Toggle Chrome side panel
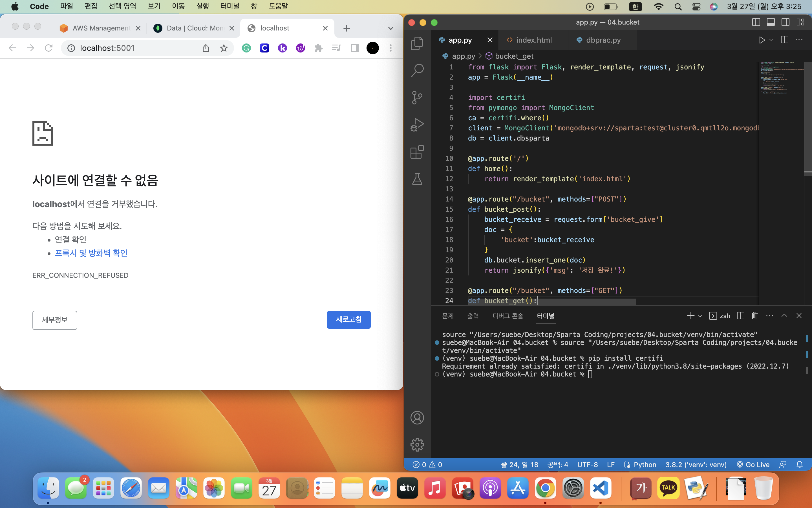Image resolution: width=812 pixels, height=508 pixels. (x=354, y=48)
